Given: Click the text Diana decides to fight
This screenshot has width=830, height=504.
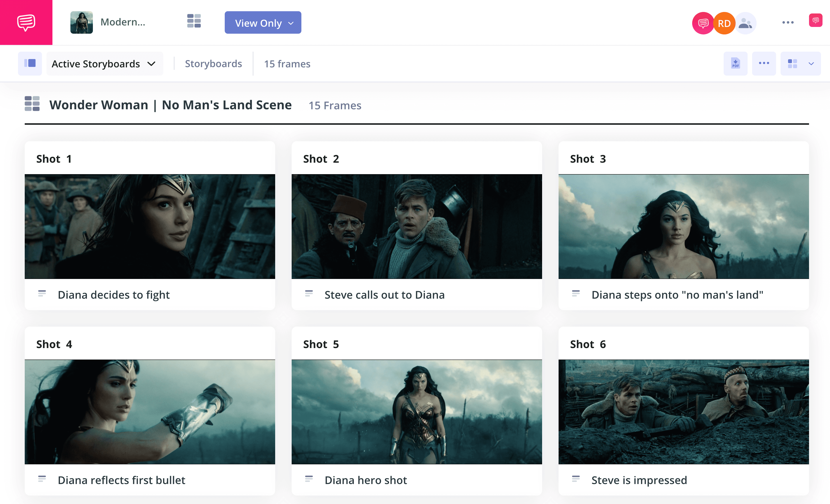Looking at the screenshot, I should [x=114, y=295].
